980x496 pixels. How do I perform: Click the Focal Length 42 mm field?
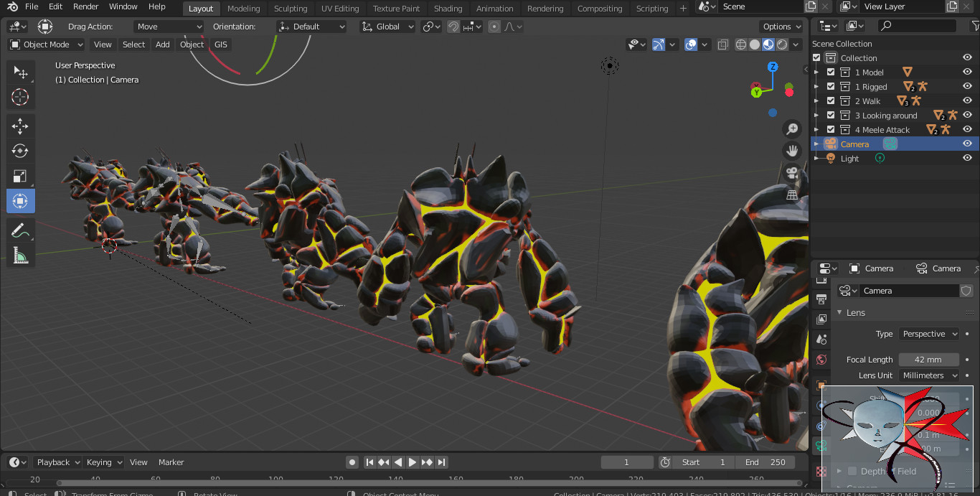click(x=928, y=360)
